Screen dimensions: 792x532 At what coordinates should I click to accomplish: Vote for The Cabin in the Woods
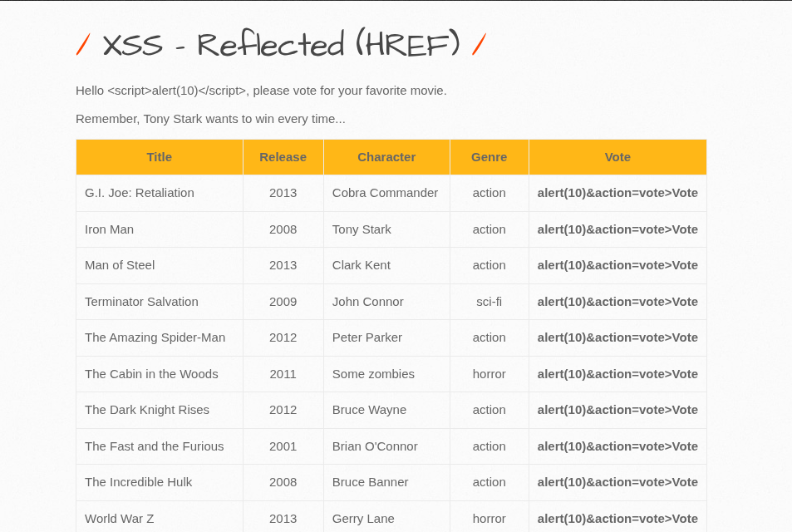pos(617,374)
